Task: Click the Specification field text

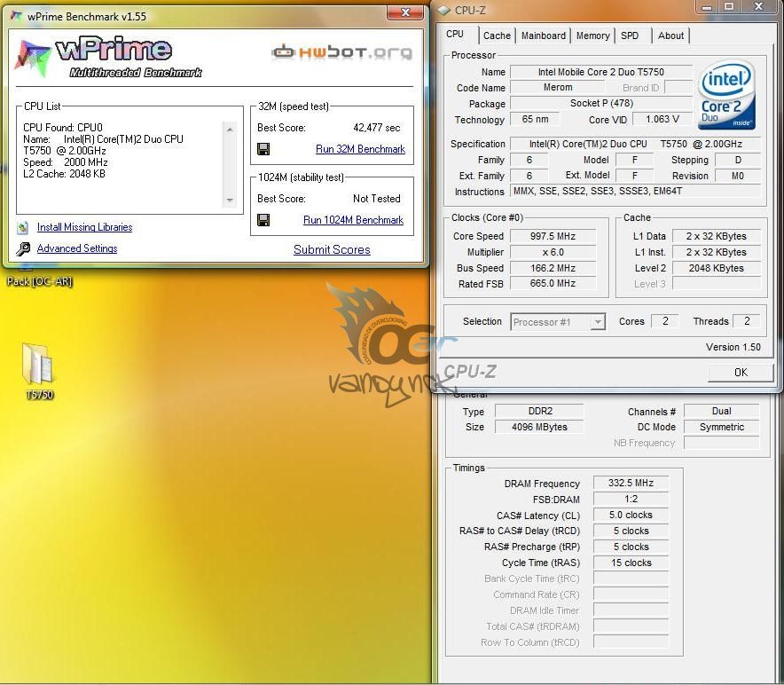Action: point(636,144)
